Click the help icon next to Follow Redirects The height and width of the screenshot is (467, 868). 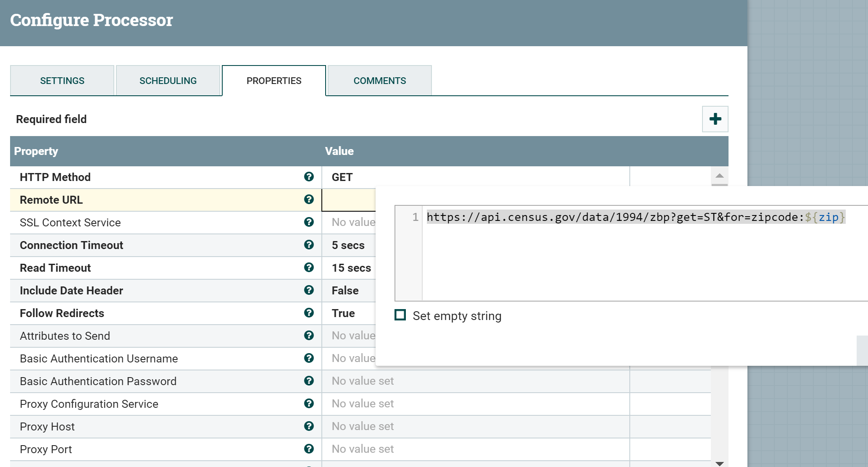pos(309,313)
